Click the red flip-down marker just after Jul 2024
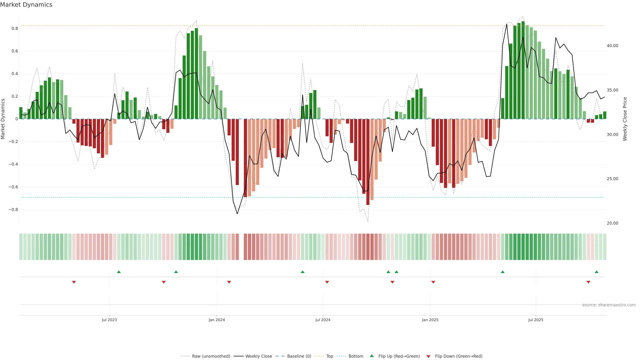Image resolution: width=644 pixels, height=362 pixels. (x=327, y=282)
